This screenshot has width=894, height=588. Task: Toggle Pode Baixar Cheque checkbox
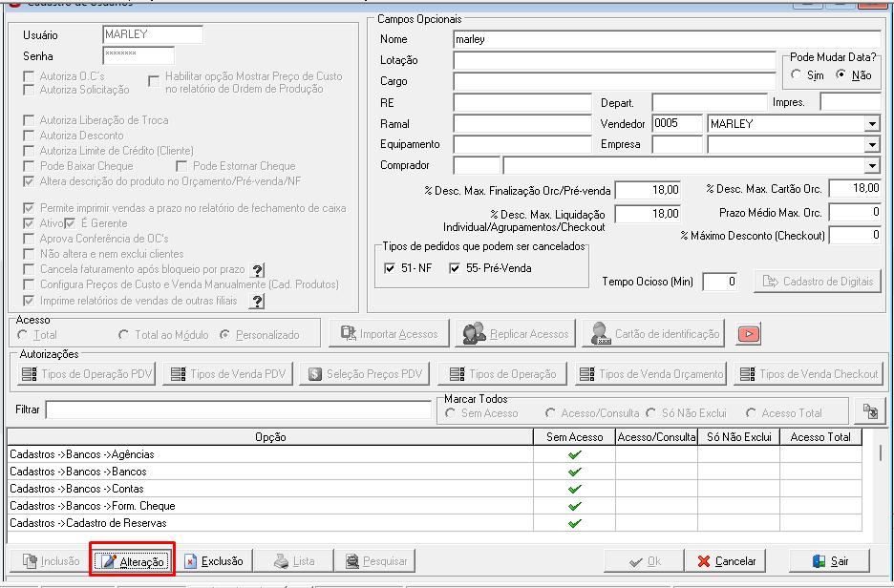[x=29, y=166]
